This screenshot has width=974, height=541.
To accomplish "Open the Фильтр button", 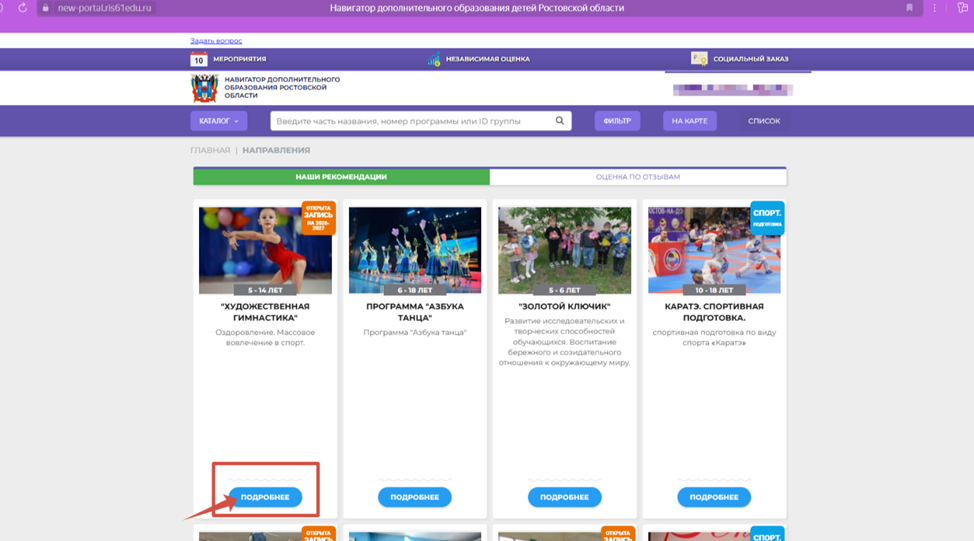I will (x=617, y=120).
